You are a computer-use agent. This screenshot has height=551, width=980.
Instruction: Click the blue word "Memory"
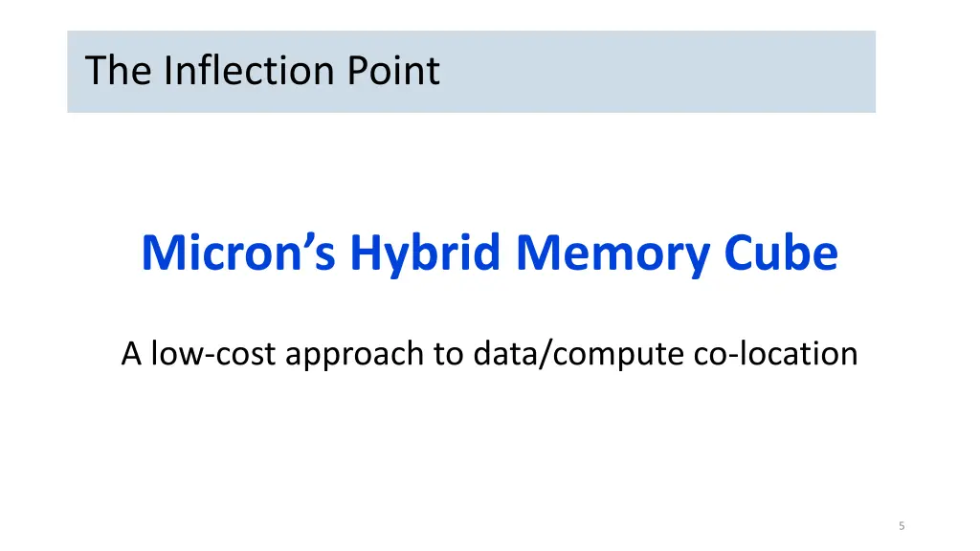(612, 253)
